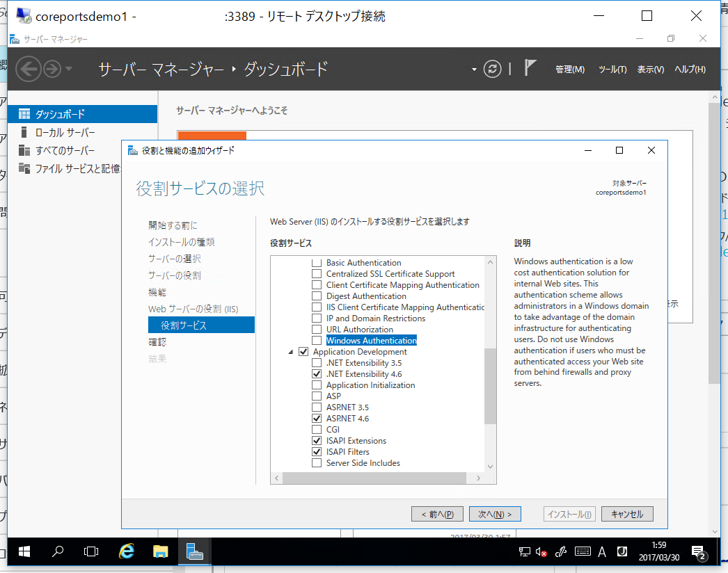Check Centralized SSL Certificate Support

[x=317, y=274]
